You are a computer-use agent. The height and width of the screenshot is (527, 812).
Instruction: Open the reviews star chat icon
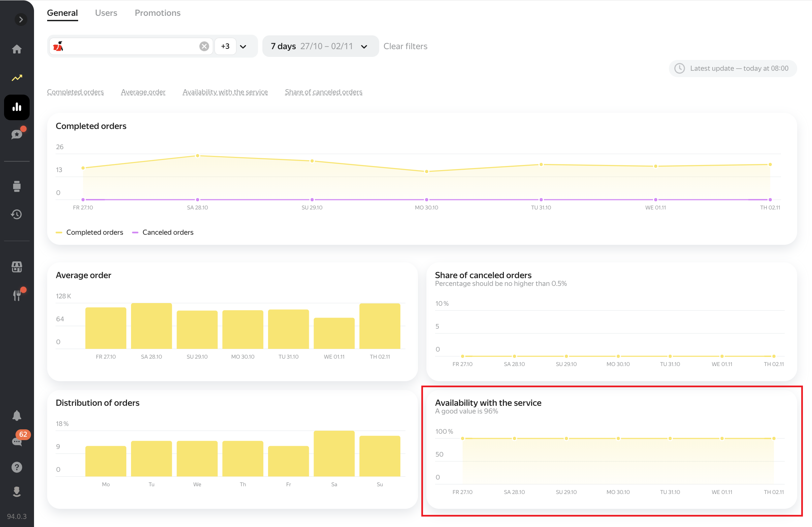pos(17,134)
